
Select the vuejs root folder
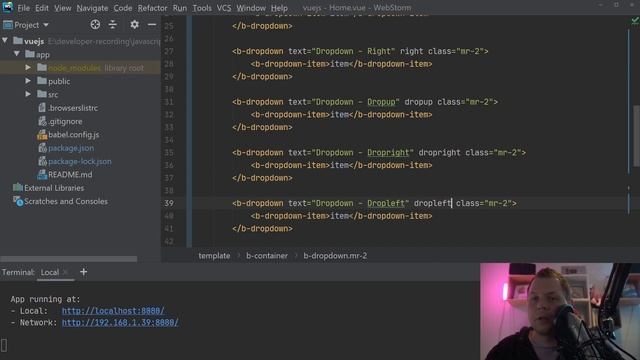click(34, 41)
